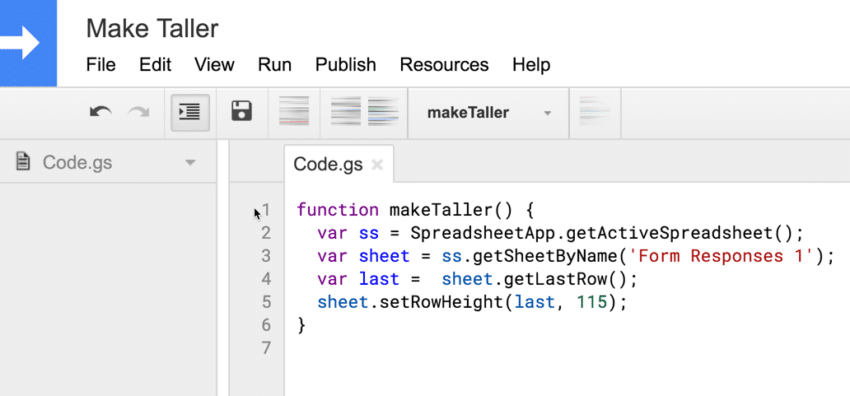Screen dimensions: 850x396
Task: Click the 'Form Responses 1' string literal
Action: click(x=723, y=256)
